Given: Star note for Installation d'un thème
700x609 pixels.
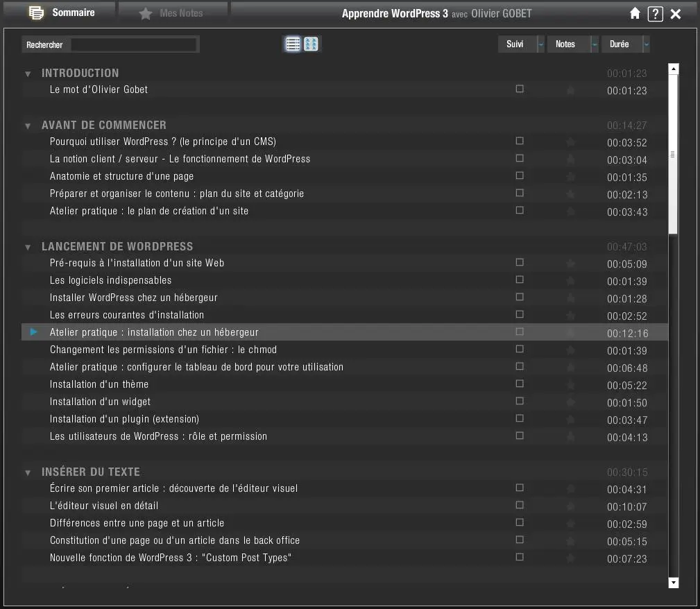Looking at the screenshot, I should coord(570,386).
